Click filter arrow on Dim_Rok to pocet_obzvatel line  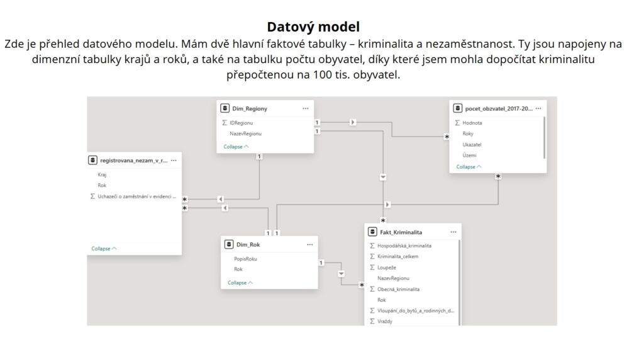tap(387, 204)
